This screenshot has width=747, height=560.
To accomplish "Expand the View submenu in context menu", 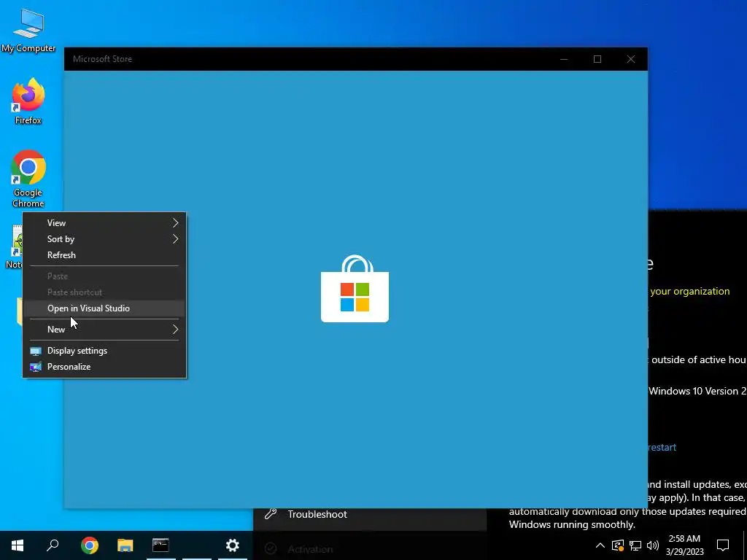I will pyautogui.click(x=104, y=223).
